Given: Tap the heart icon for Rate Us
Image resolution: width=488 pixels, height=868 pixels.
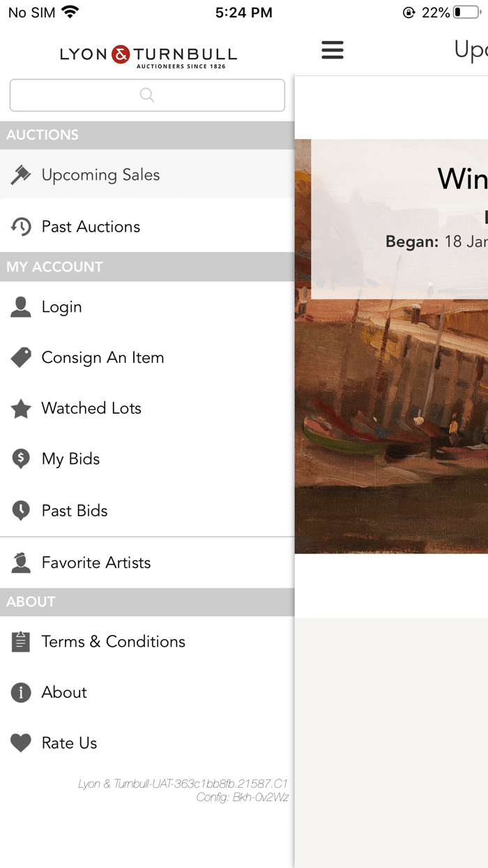Looking at the screenshot, I should [21, 743].
